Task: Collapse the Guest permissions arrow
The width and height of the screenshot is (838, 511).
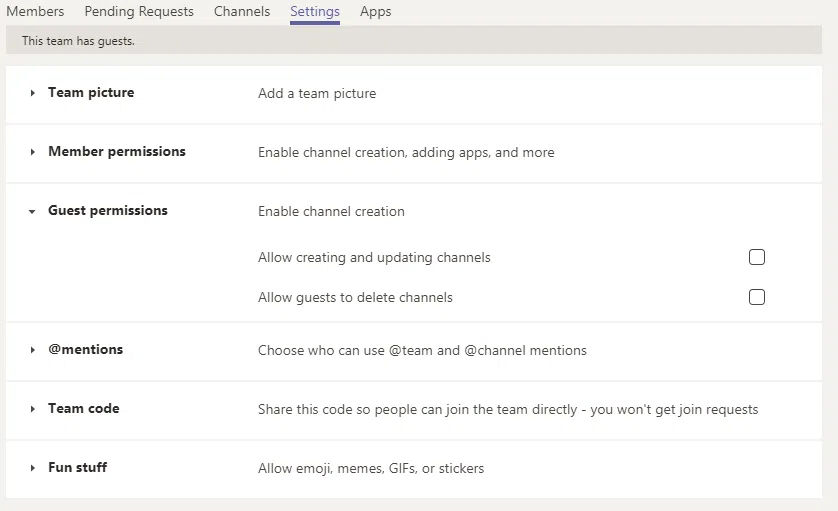Action: [33, 212]
